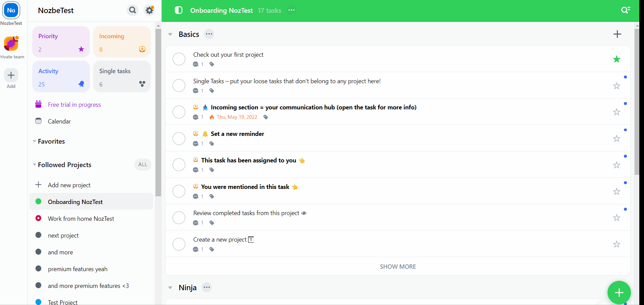Click the Add icon in the left dock
Viewport: 644px width, 305px height.
(11, 75)
